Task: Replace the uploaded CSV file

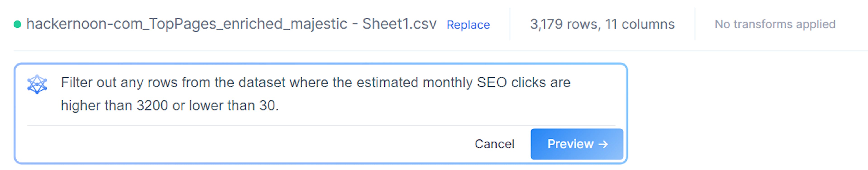Action: click(x=468, y=25)
